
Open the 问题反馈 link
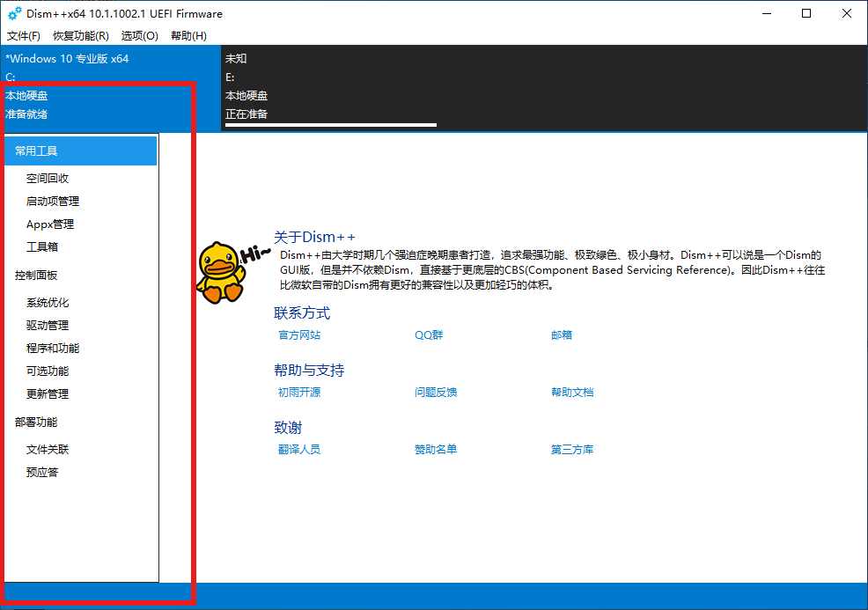437,392
